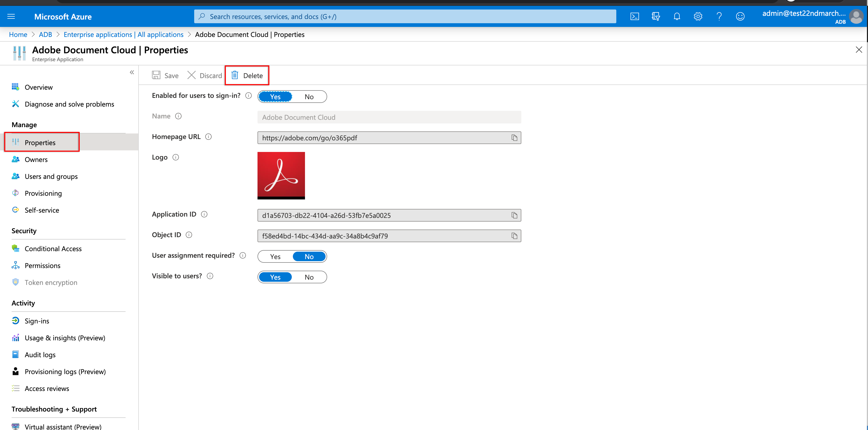This screenshot has height=430, width=868.
Task: Delete the Adobe Document Cloud application
Action: (x=247, y=75)
